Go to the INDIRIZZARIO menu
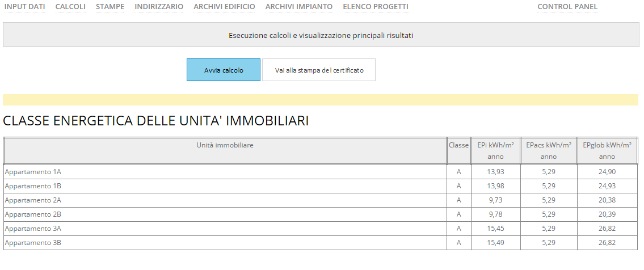The height and width of the screenshot is (270, 644). [x=159, y=7]
